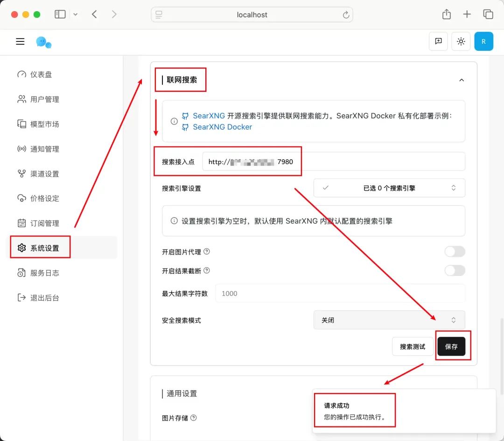Reload the localhost page
This screenshot has width=504, height=441.
pos(346,15)
